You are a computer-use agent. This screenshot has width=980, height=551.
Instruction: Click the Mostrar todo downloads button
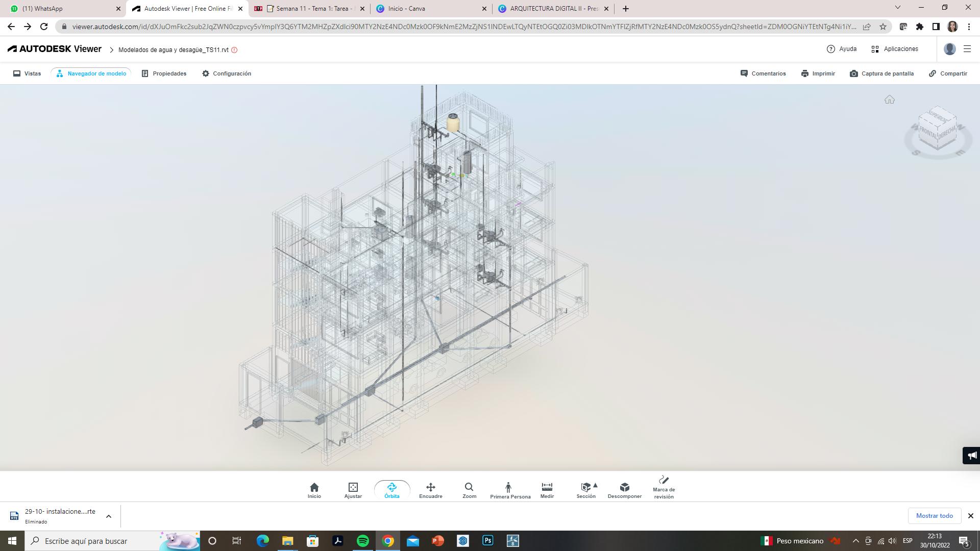pyautogui.click(x=934, y=516)
